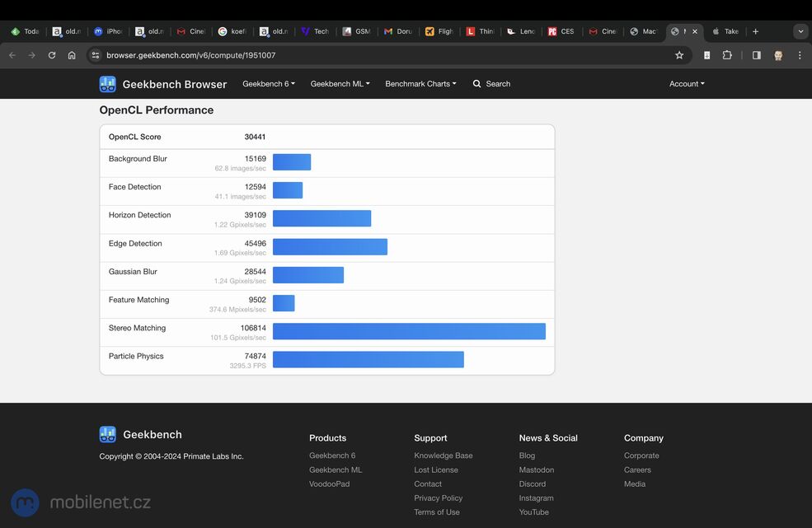This screenshot has height=528, width=812.
Task: Click the Geekbench Browser logo icon
Action: click(x=107, y=84)
